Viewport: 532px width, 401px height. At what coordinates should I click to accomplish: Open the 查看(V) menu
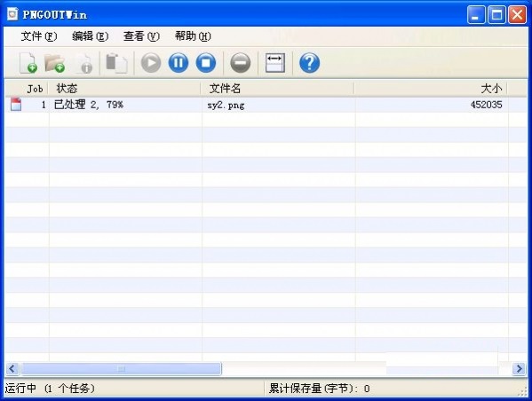(x=141, y=36)
